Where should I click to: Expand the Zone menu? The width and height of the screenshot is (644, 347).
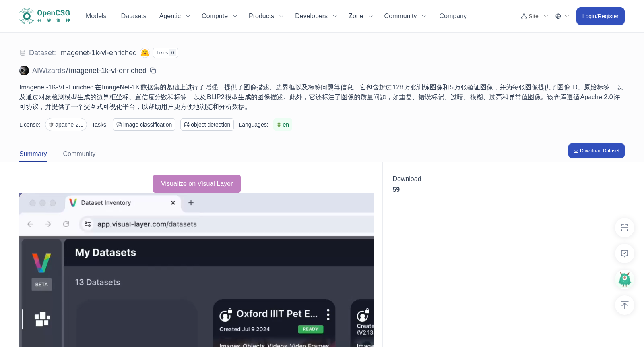361,16
